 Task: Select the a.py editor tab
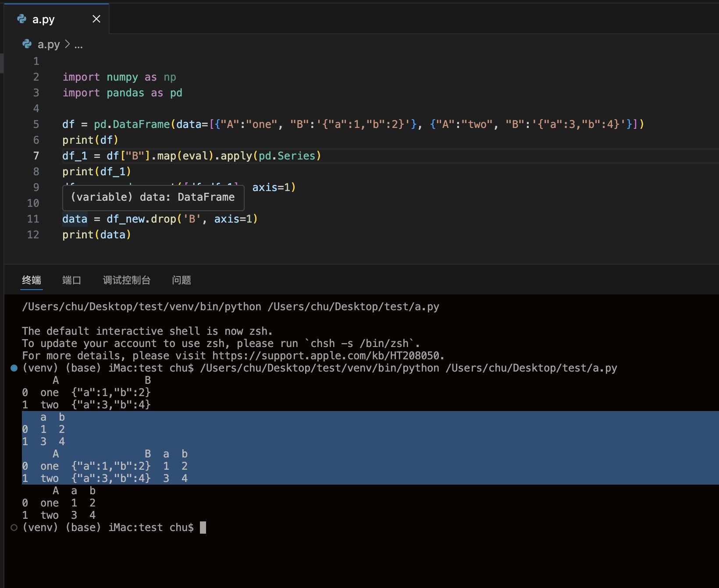point(44,19)
